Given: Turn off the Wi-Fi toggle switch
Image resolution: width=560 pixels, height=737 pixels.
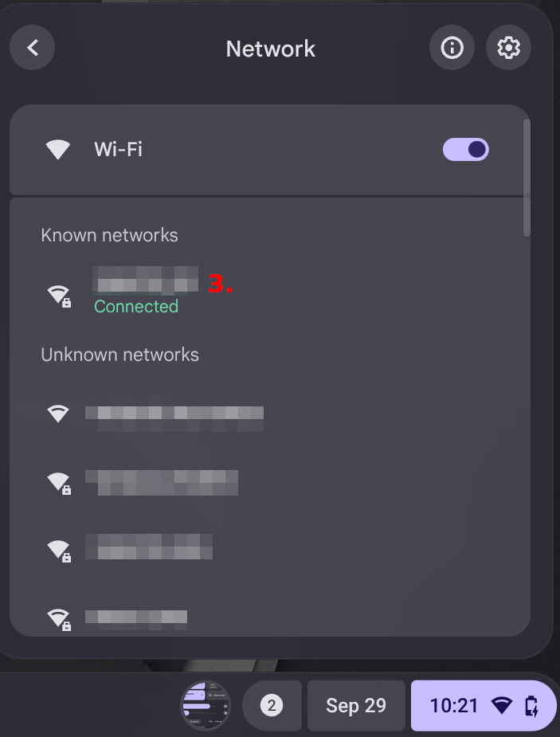Looking at the screenshot, I should [466, 149].
